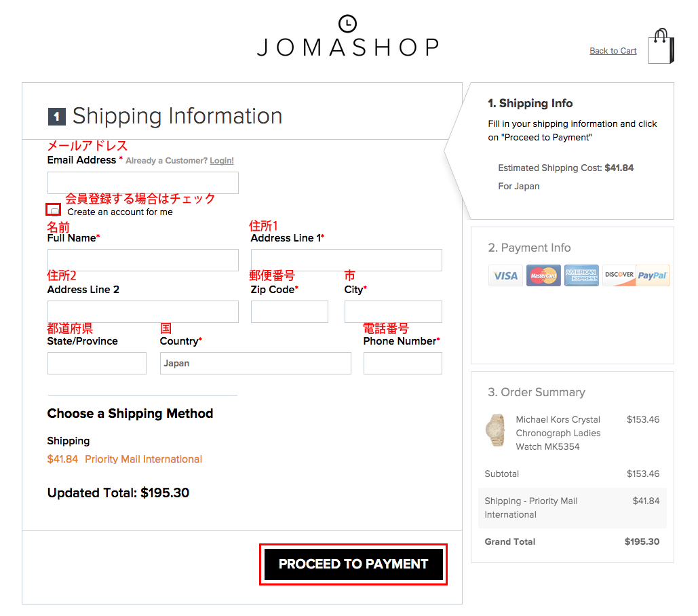Click the Proceed to Payment button
The width and height of the screenshot is (698, 616).
353,564
